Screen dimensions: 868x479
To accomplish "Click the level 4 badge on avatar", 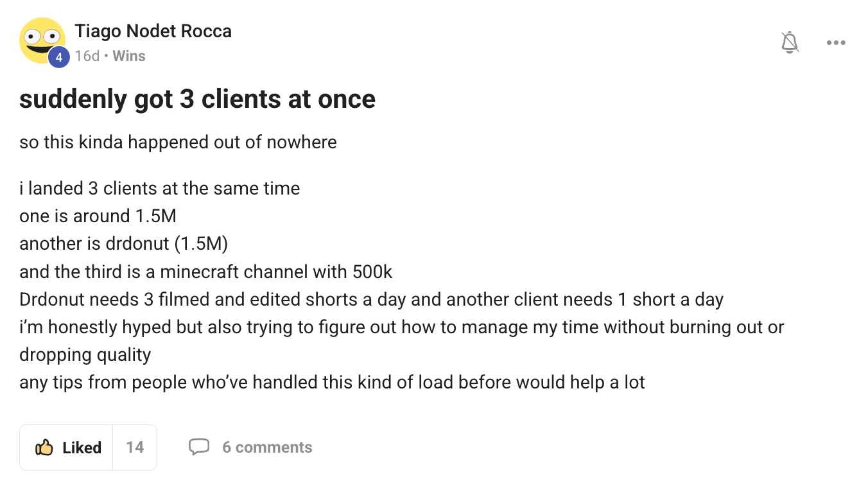I will pyautogui.click(x=58, y=57).
